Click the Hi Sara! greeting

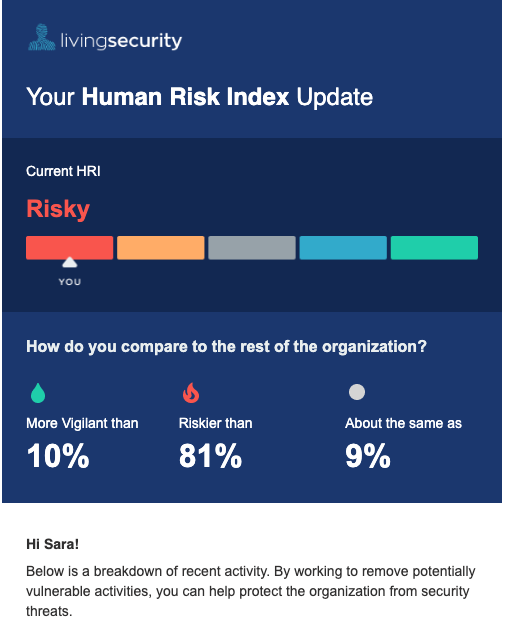pos(53,544)
